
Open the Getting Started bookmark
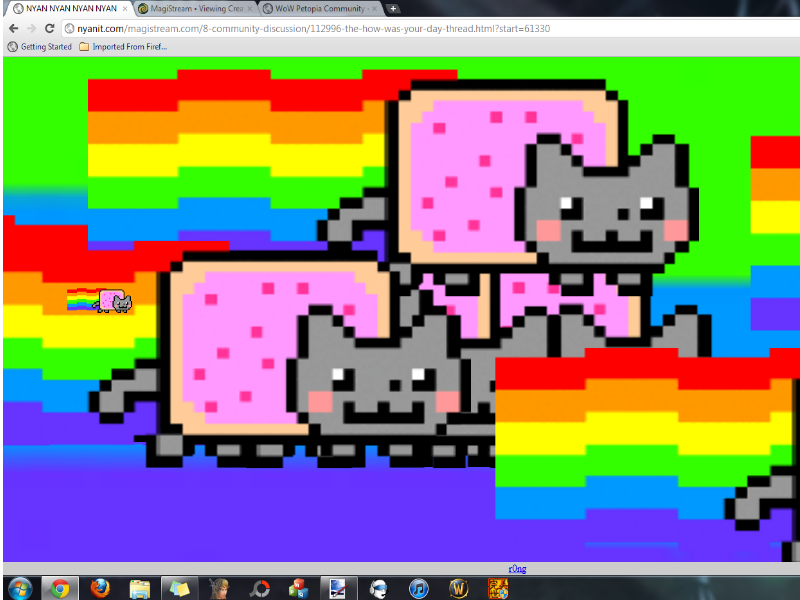tap(40, 46)
